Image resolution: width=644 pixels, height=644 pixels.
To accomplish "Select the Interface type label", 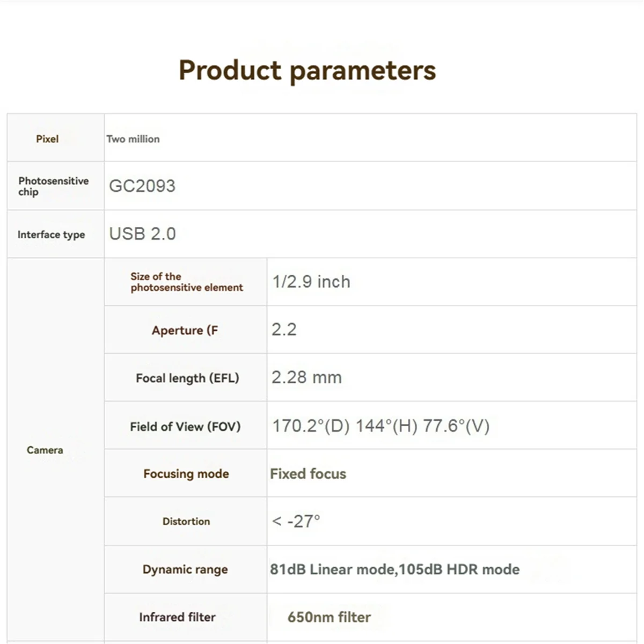I will 51,235.
